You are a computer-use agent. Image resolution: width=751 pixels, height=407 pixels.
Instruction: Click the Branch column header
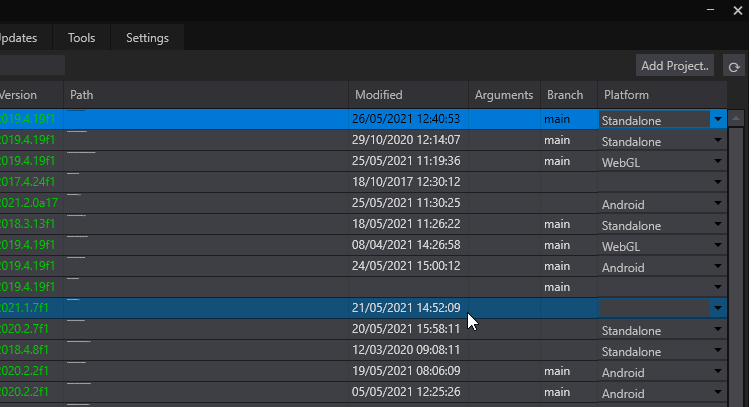569,95
